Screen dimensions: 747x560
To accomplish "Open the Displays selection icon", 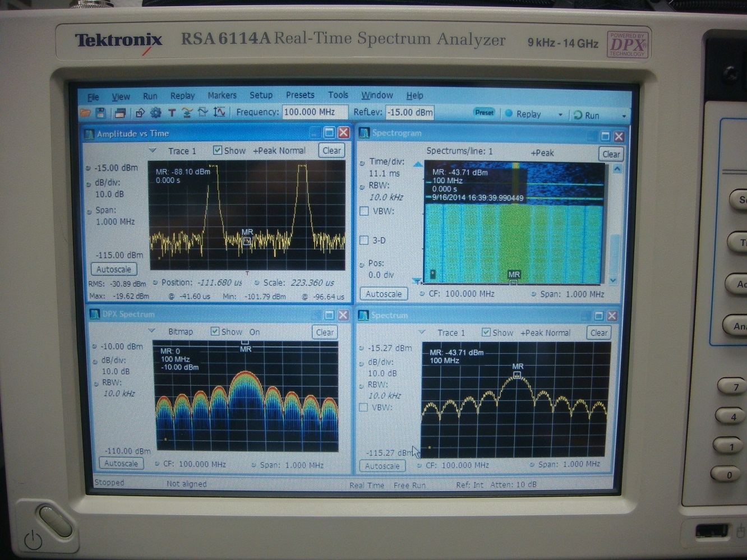I will [119, 113].
